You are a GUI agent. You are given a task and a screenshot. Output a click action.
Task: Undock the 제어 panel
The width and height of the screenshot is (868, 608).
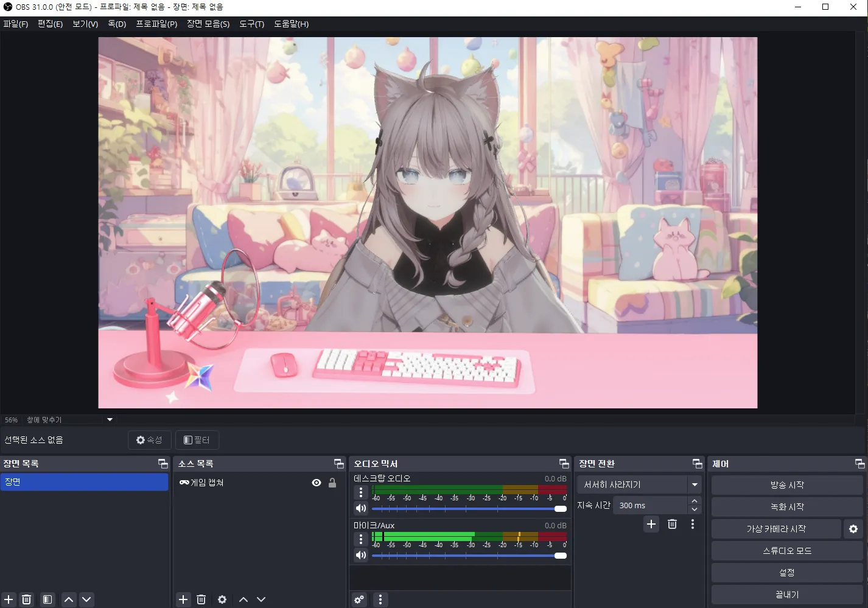pos(860,464)
